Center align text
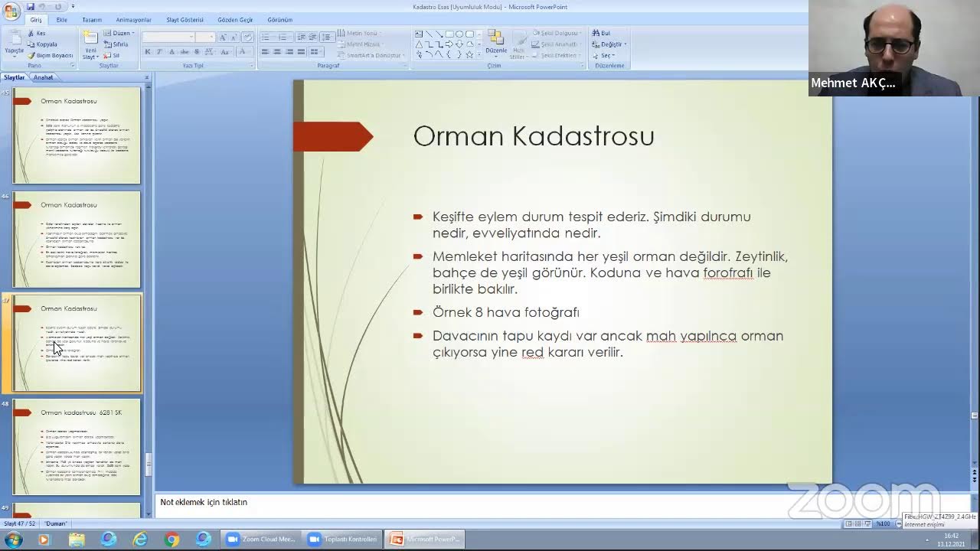The width and height of the screenshot is (980, 551). (x=277, y=51)
